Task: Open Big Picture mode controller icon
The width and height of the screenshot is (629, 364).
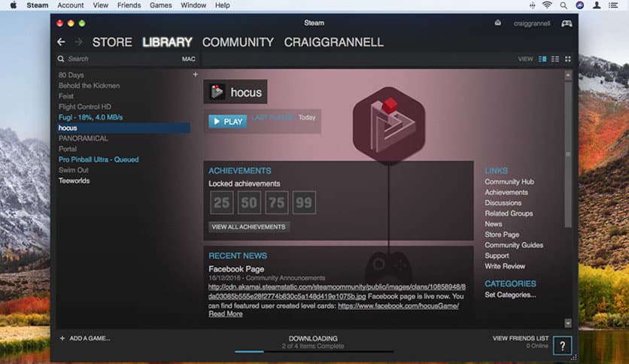Action: pyautogui.click(x=567, y=23)
